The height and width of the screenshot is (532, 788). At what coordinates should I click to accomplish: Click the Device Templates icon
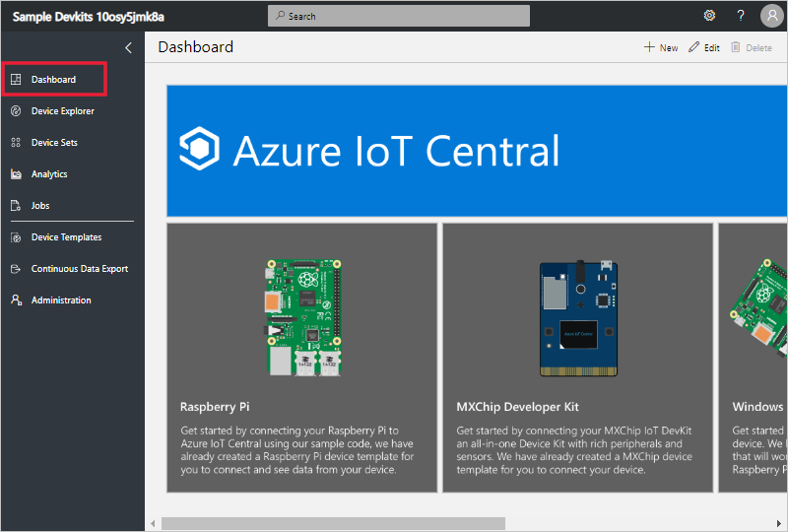(x=16, y=237)
